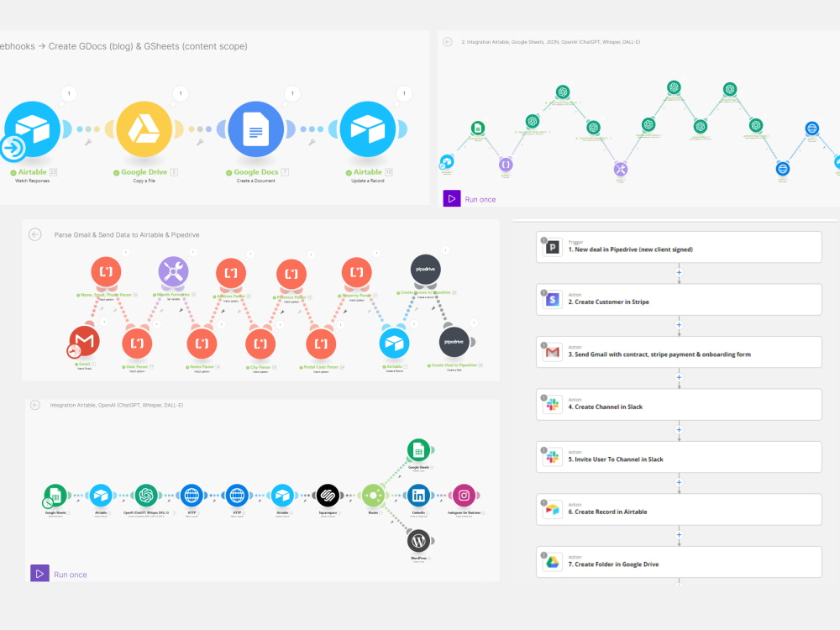Image resolution: width=840 pixels, height=630 pixels.
Task: Click the Create GDocs & GSheets scenario title
Action: tap(123, 46)
